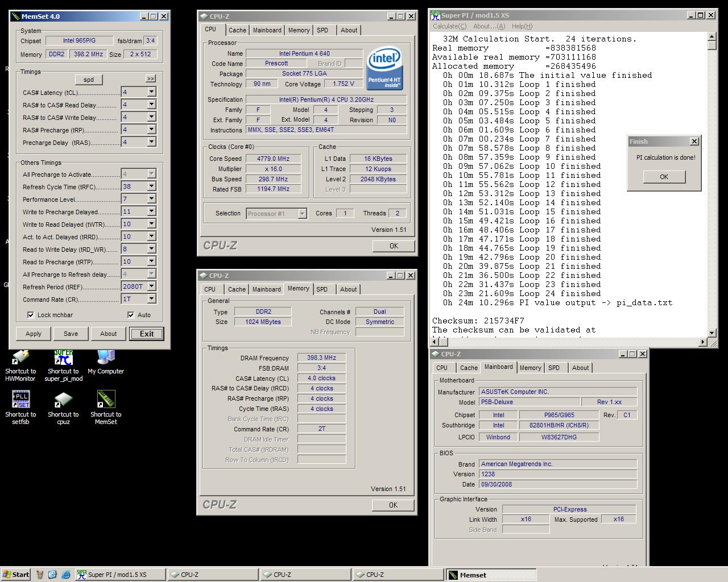Switch to About tab in Memory CPU-Z window
728x582 pixels.
click(349, 289)
